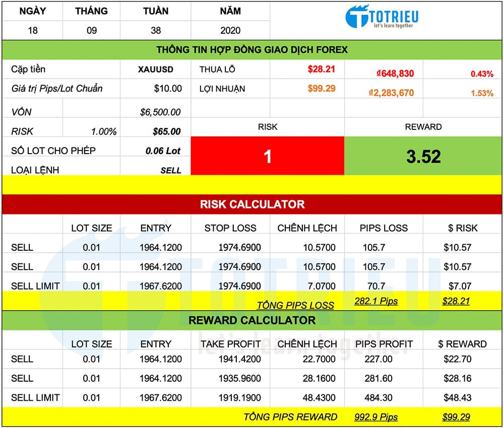Click the SỐ LOT CHO PHÉP label
This screenshot has height=428, width=504.
tap(53, 151)
